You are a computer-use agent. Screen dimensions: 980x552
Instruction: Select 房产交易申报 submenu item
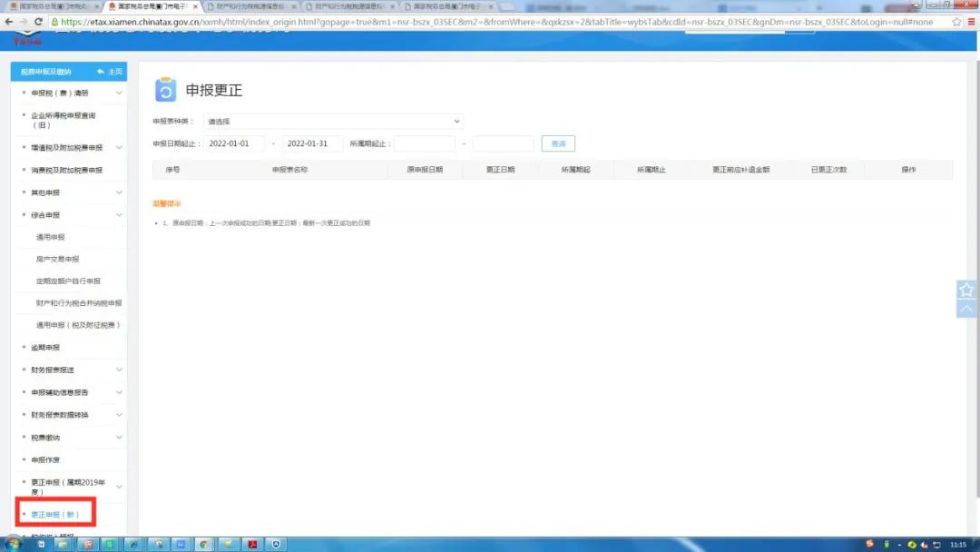[x=57, y=259]
